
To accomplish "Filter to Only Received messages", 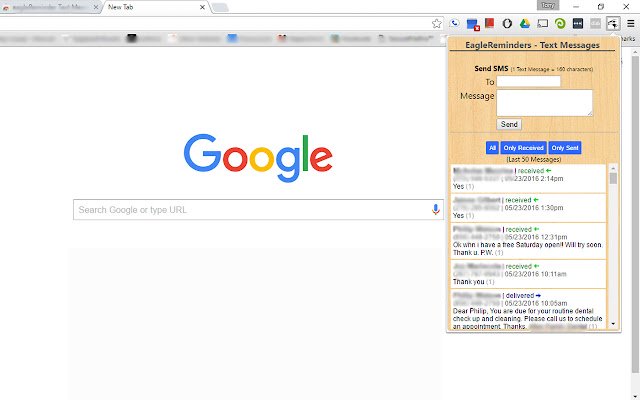I will tap(523, 148).
